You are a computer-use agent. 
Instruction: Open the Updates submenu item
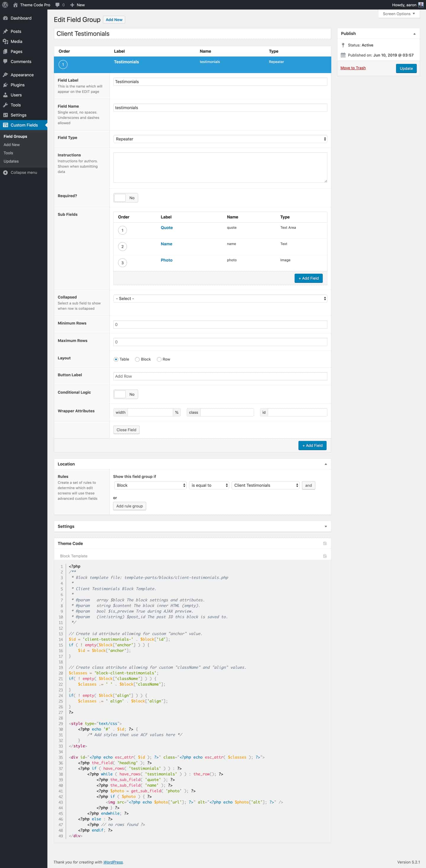11,161
